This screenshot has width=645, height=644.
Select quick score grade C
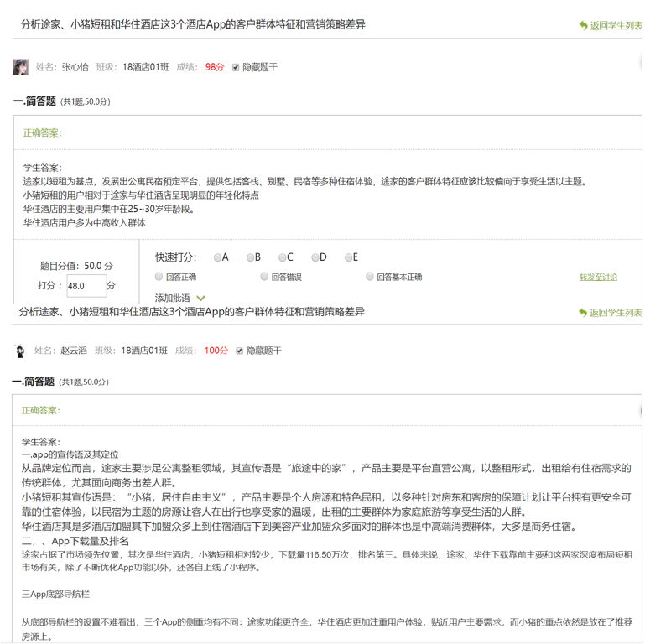coord(282,257)
